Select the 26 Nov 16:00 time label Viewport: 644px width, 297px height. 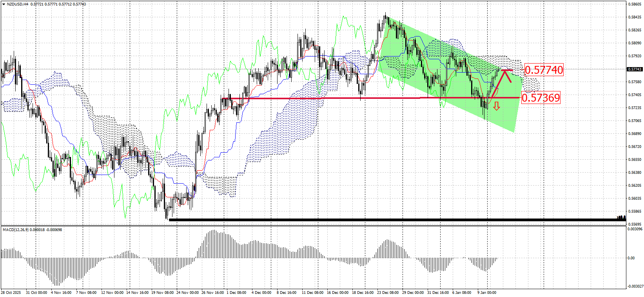pos(212,293)
